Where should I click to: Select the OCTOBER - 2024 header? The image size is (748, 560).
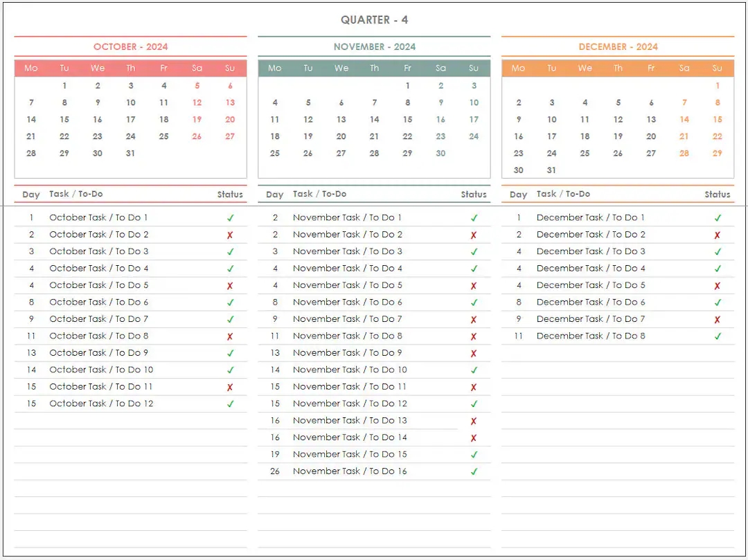130,46
